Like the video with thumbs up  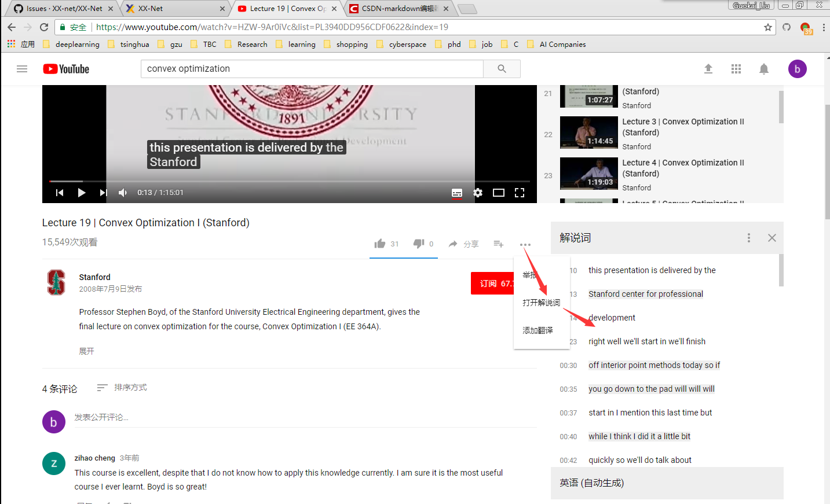point(380,244)
